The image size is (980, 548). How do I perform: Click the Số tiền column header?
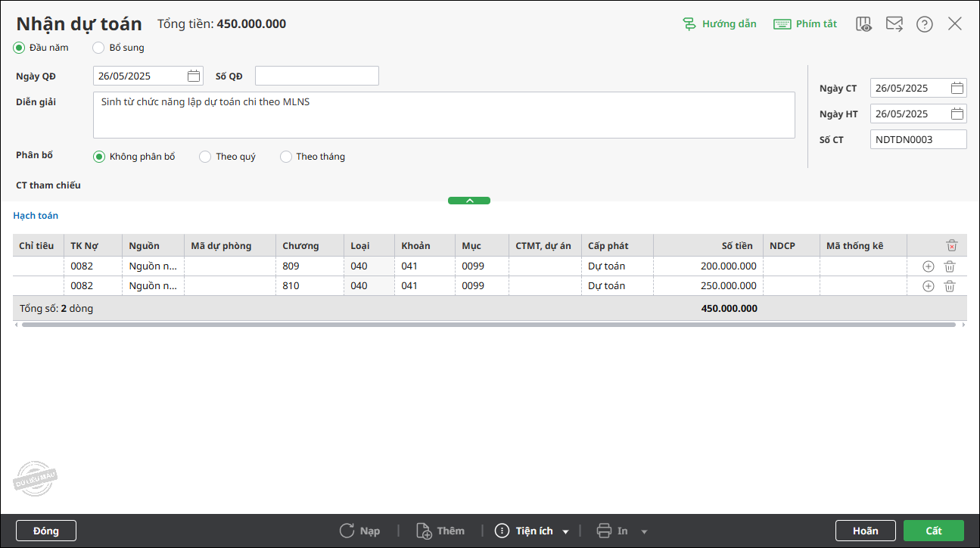pyautogui.click(x=708, y=245)
